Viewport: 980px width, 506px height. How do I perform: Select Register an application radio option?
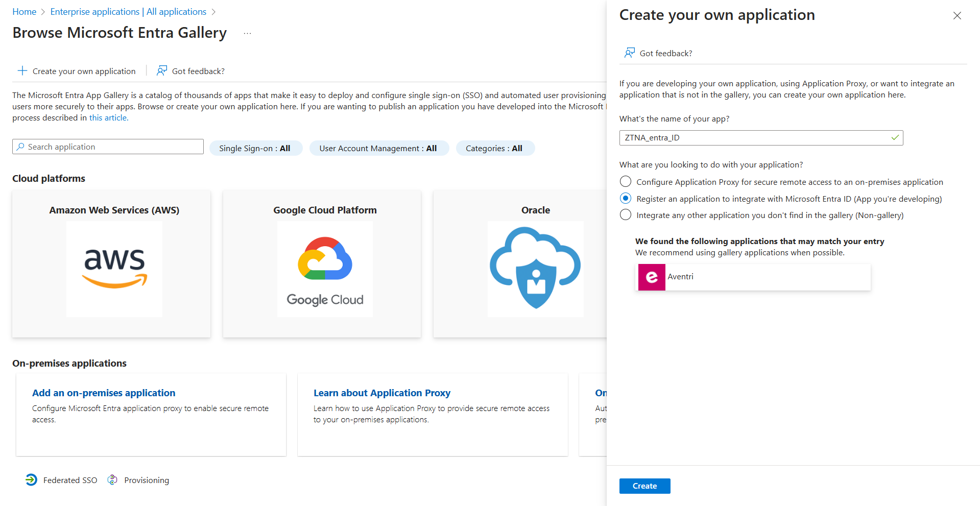coord(626,199)
